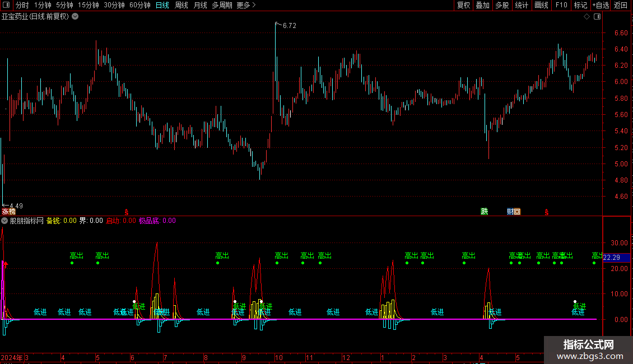This screenshot has height=364, width=633.
Task: Click the 启动: 0.00 value
Action: click(x=120, y=221)
